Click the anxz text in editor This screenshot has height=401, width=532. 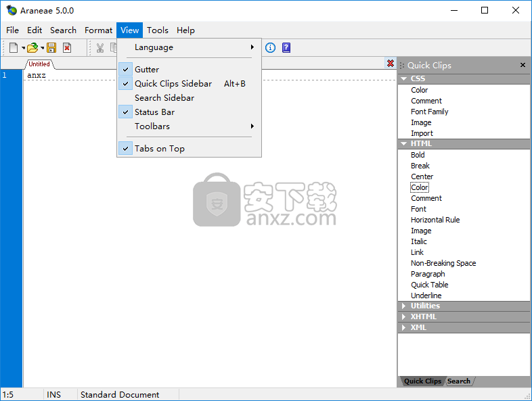pos(37,75)
